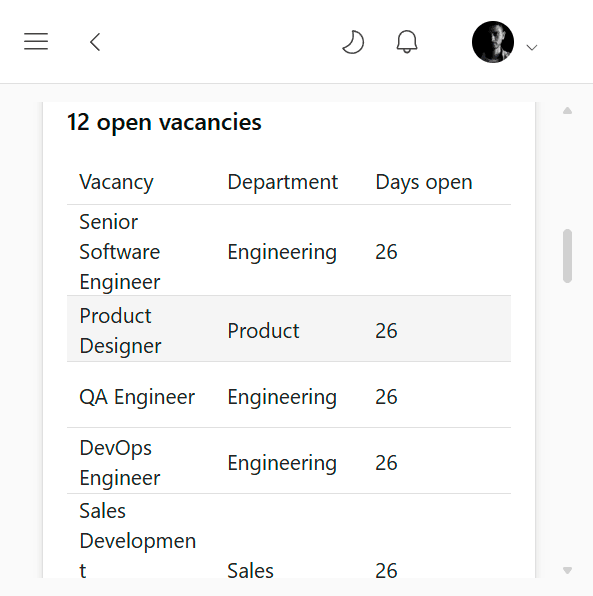The image size is (593, 596).
Task: Toggle dark mode moon icon
Action: tap(353, 42)
